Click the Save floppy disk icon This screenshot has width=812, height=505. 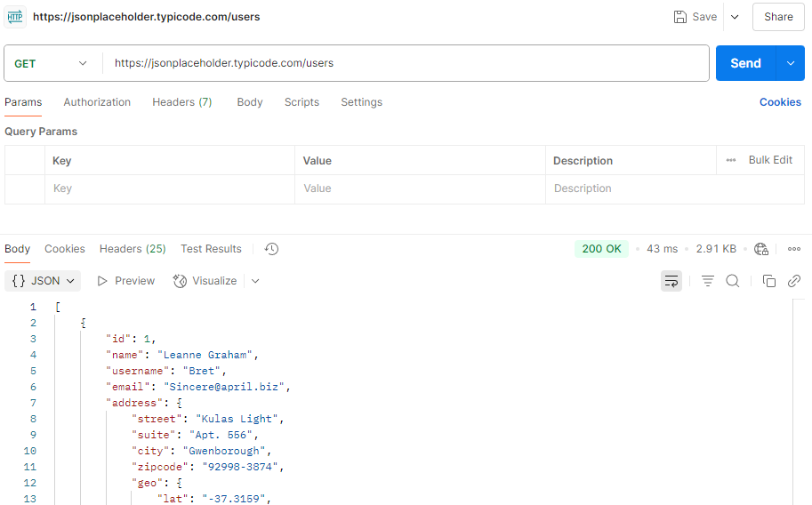pos(680,17)
